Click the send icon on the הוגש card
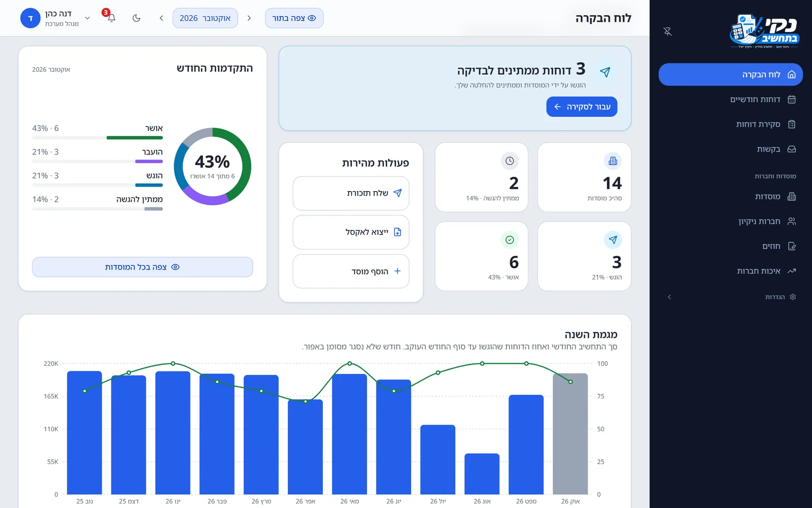 click(613, 240)
